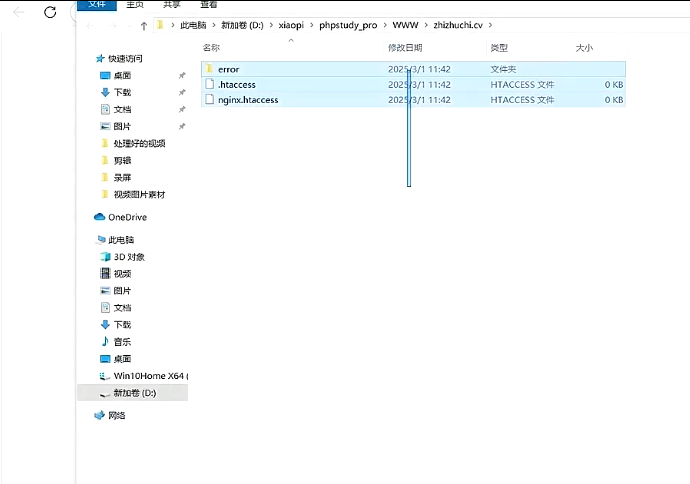The width and height of the screenshot is (690, 484).
Task: Open 快速访问 in the sidebar
Action: click(125, 59)
